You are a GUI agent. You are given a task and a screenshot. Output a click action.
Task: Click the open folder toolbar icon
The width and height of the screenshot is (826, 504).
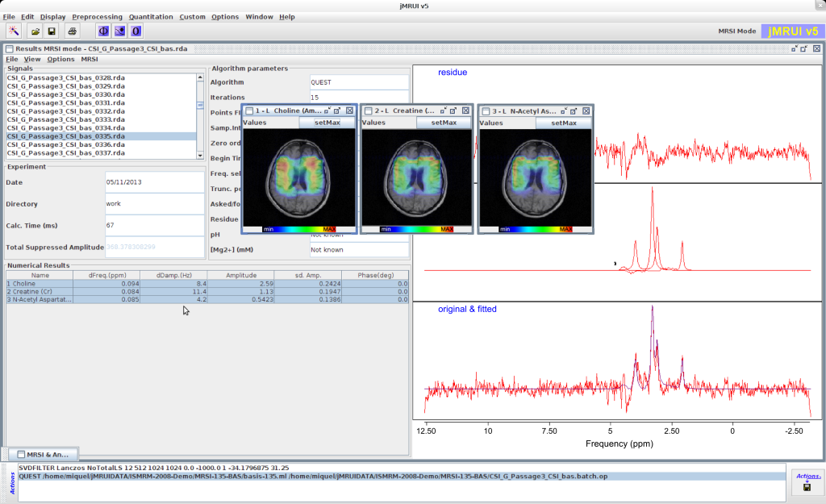coord(35,31)
